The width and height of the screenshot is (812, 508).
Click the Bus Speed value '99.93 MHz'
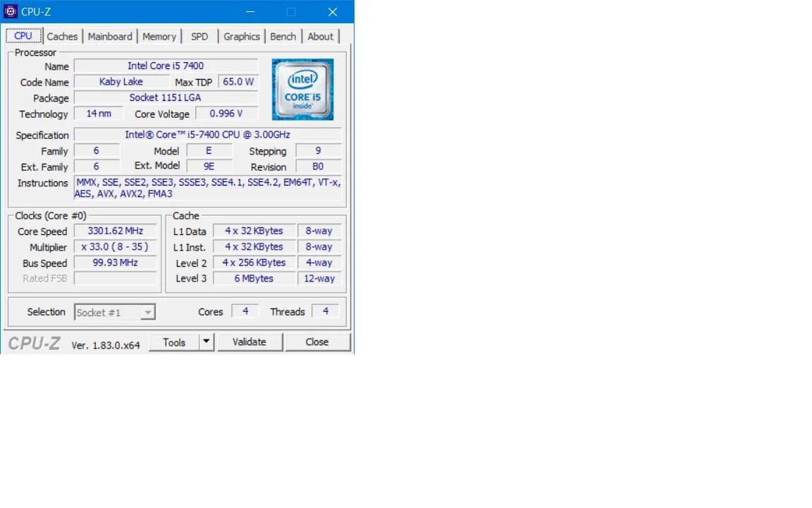tap(115, 262)
